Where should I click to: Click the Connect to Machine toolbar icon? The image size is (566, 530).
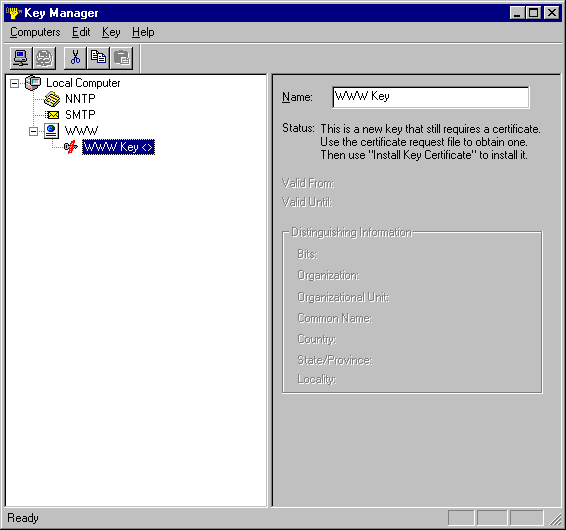tap(21, 58)
